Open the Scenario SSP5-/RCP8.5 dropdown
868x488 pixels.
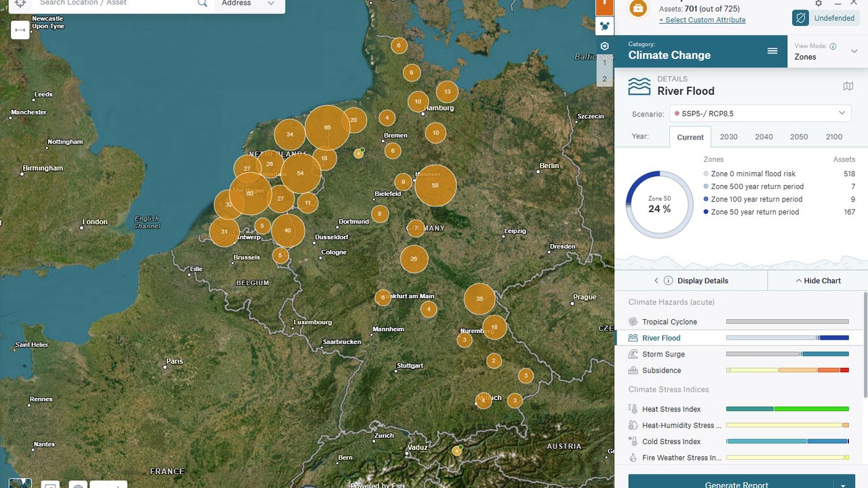coord(759,113)
